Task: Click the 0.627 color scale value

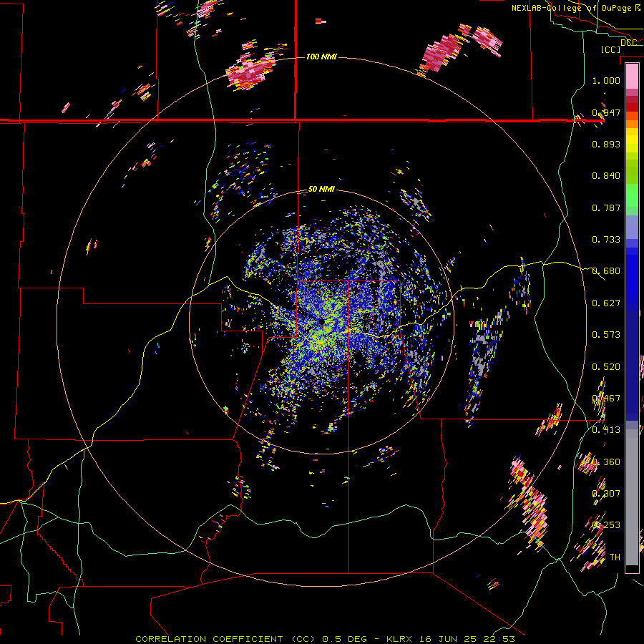Action: [x=606, y=303]
